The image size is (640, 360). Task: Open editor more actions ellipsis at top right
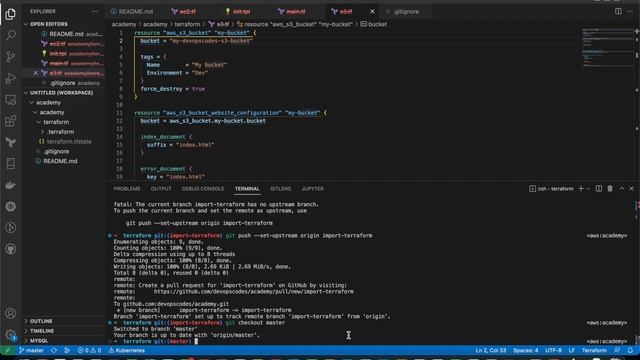tap(630, 11)
